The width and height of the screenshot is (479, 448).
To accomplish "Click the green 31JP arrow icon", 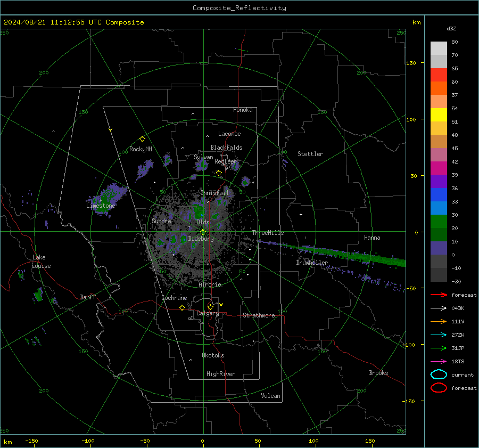I will point(439,348).
